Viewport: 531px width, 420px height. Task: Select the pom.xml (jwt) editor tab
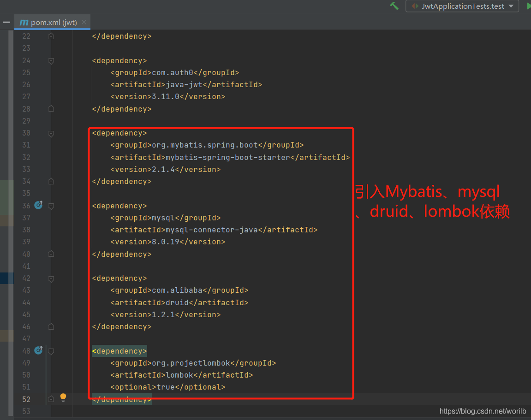click(52, 22)
